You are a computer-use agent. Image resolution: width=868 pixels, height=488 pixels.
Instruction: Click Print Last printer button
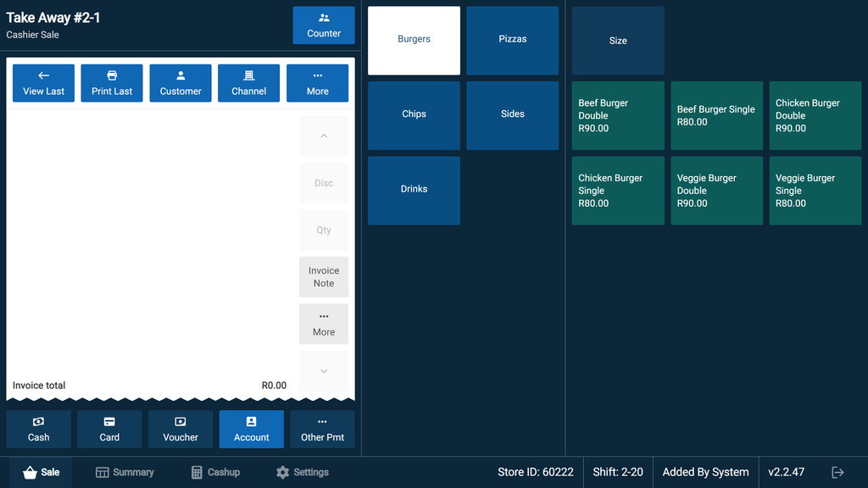[112, 83]
